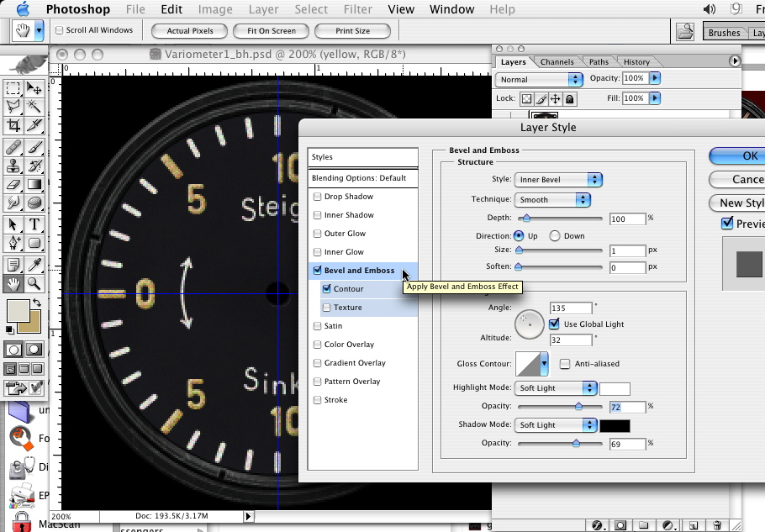Select the Gradient tool
765x532 pixels.
coord(34,184)
